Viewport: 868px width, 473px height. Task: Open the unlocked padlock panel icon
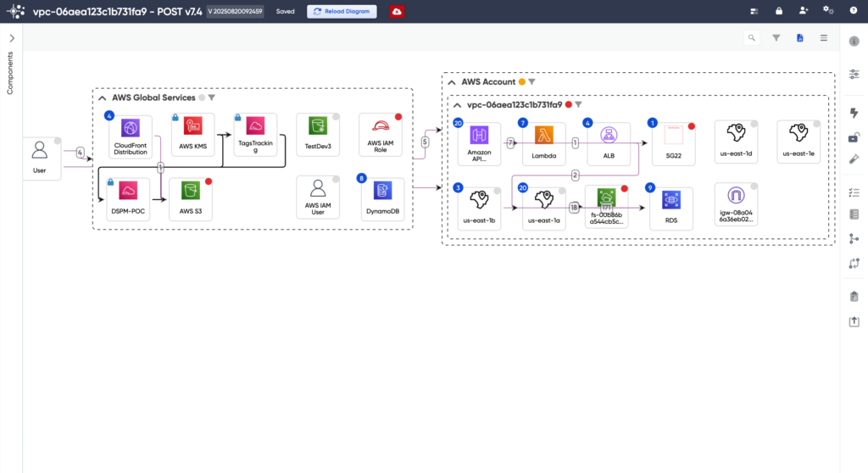pos(854,137)
